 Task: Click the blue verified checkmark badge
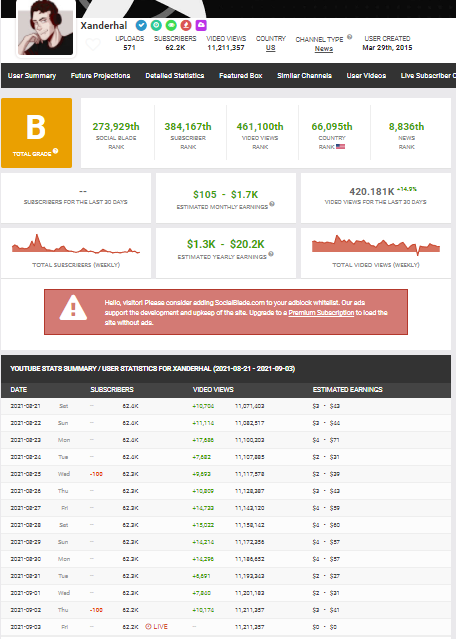pyautogui.click(x=141, y=26)
